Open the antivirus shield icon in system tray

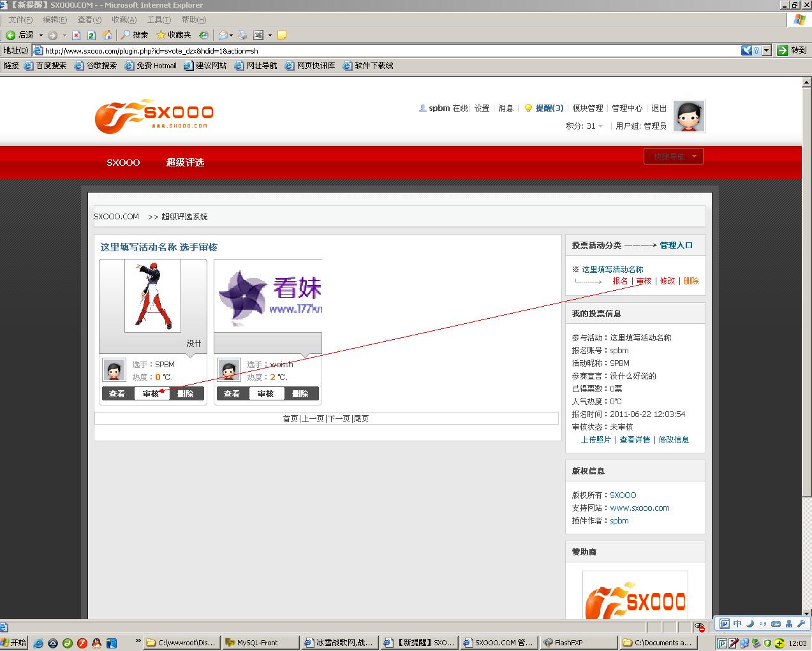pos(767,643)
